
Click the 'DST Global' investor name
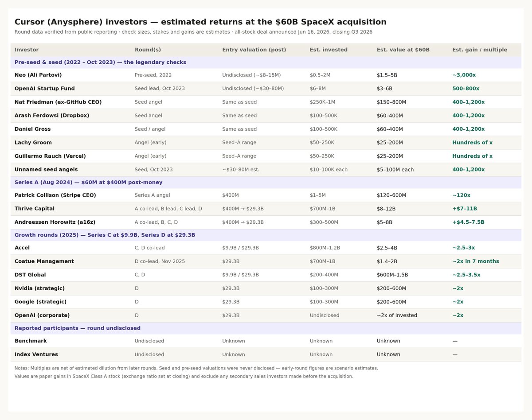click(x=30, y=275)
